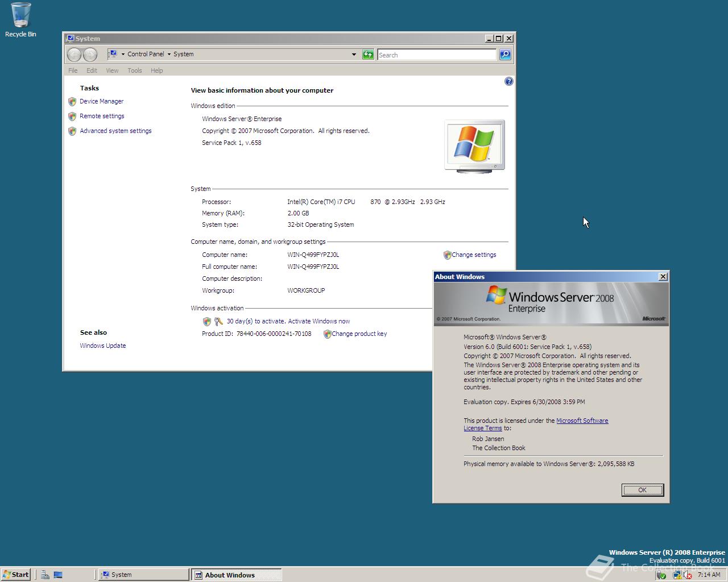
Task: Close the About Windows dialog
Action: coord(663,276)
